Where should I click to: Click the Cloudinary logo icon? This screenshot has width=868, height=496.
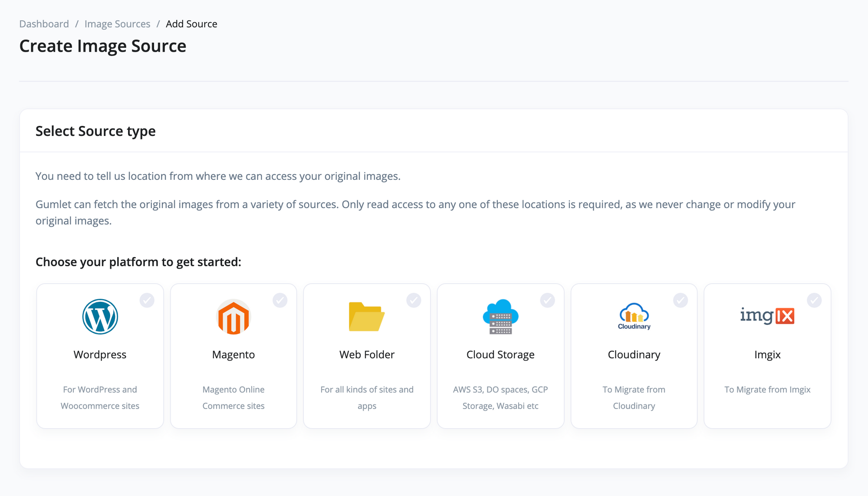pyautogui.click(x=634, y=317)
